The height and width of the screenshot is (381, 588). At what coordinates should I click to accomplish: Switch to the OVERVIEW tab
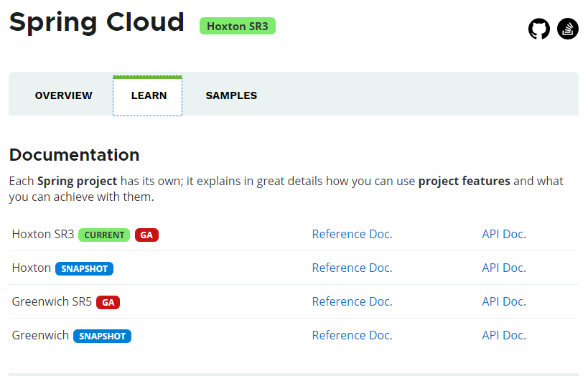pos(63,95)
